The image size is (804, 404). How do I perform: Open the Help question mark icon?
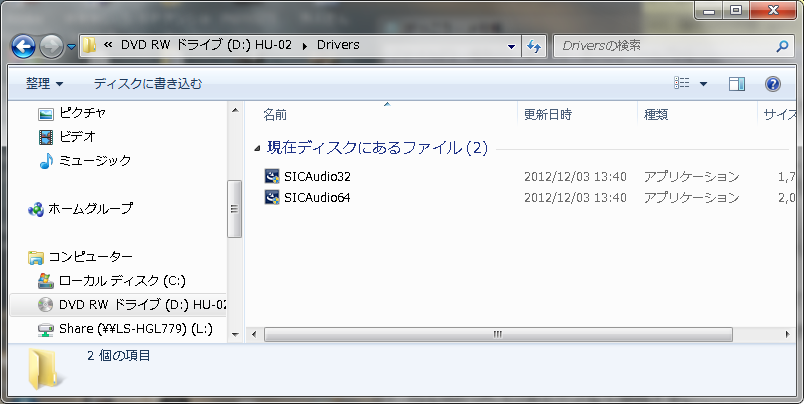tap(772, 84)
